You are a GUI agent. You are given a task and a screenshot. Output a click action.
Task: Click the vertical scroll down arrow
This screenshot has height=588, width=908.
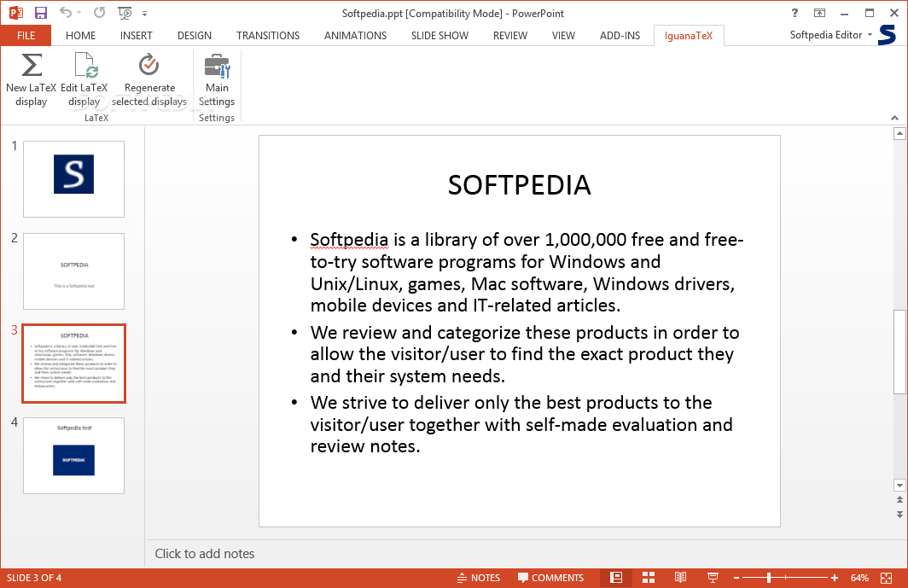[x=899, y=486]
